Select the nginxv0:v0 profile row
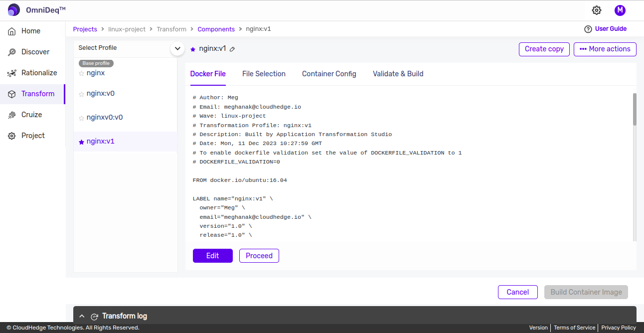 tap(125, 118)
